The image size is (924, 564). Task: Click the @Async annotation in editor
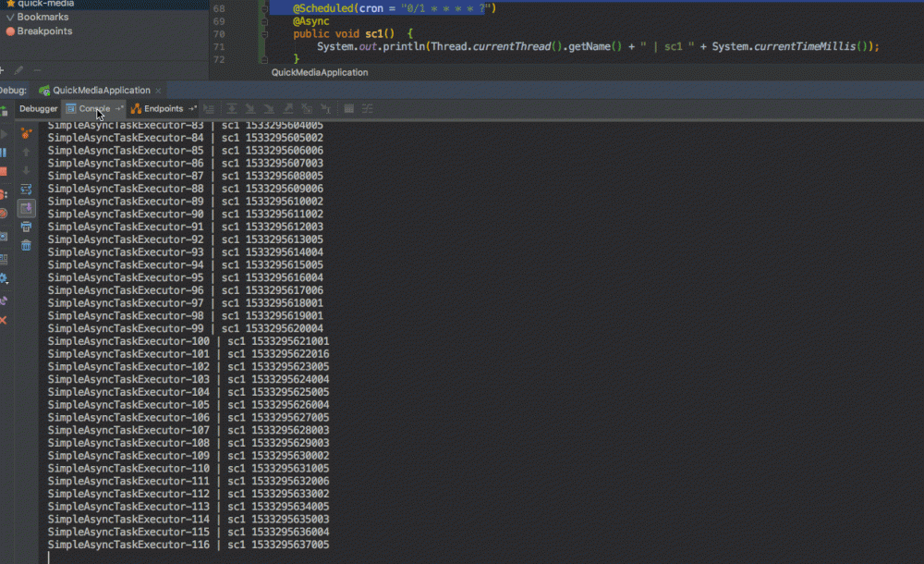(311, 21)
